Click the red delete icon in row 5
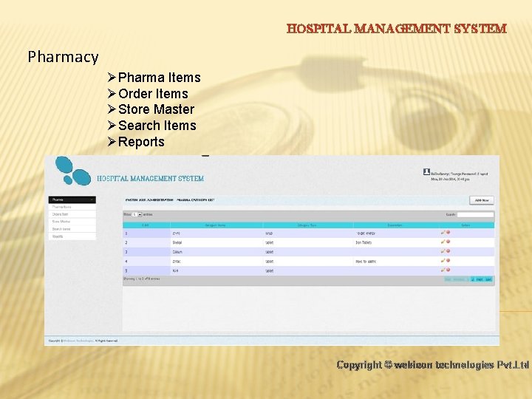 tap(449, 270)
